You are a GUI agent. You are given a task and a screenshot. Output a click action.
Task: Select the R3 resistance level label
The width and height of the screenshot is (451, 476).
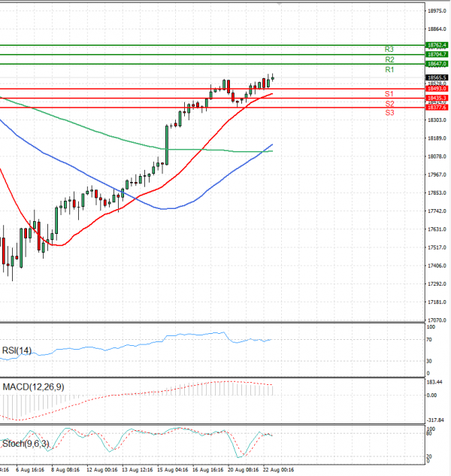pos(389,49)
